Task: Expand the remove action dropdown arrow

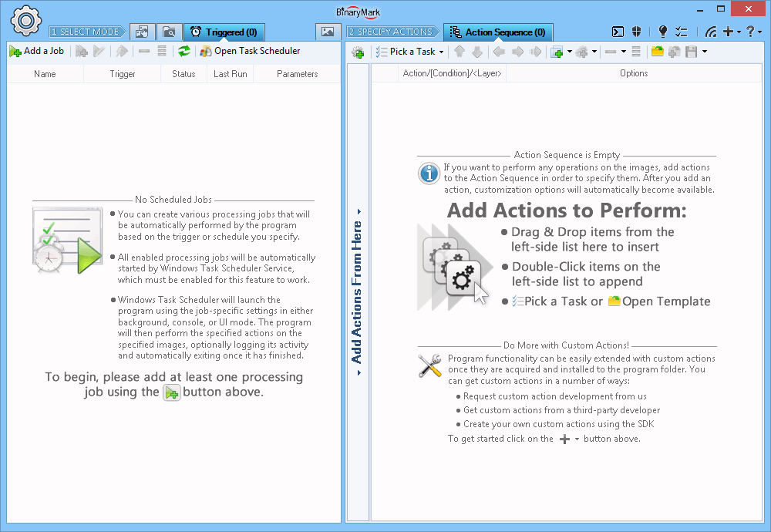Action: 624,52
